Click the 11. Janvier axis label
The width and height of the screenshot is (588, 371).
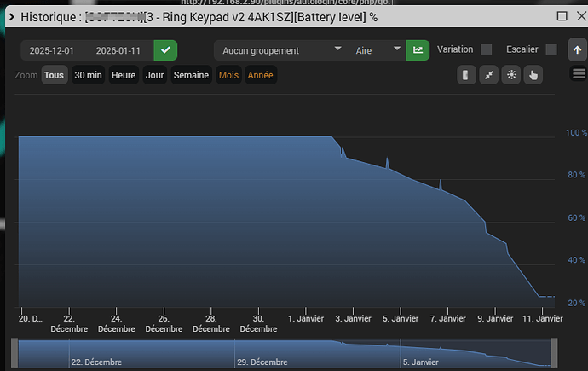[543, 318]
